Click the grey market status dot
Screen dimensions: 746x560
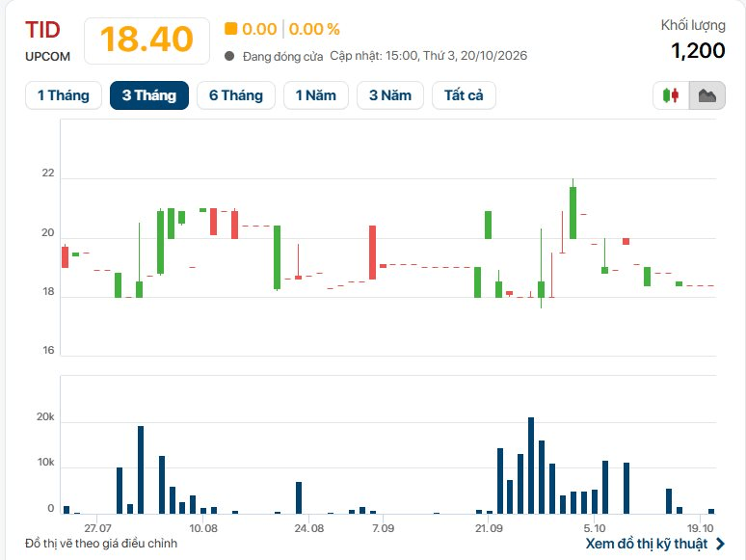click(x=229, y=56)
